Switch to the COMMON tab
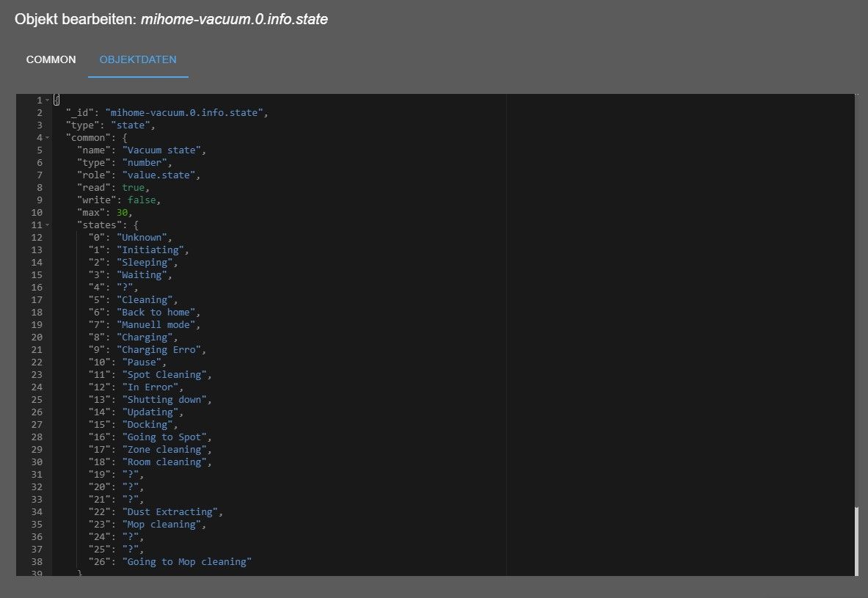 51,59
